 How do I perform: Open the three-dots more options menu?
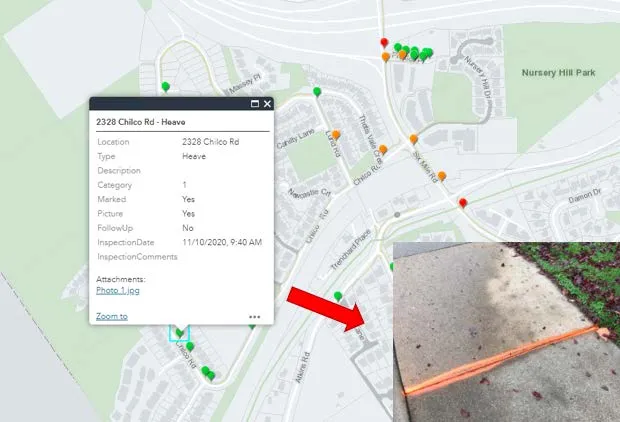(x=255, y=317)
